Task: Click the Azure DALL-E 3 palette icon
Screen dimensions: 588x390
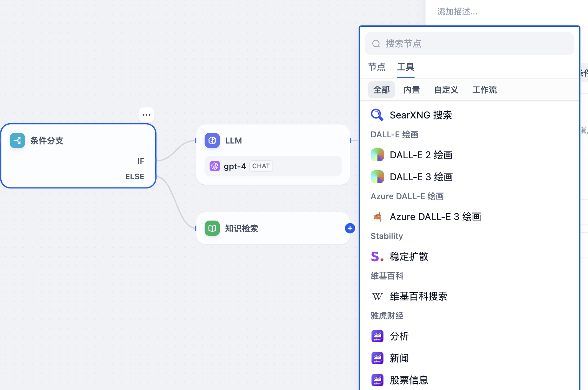Action: point(377,217)
